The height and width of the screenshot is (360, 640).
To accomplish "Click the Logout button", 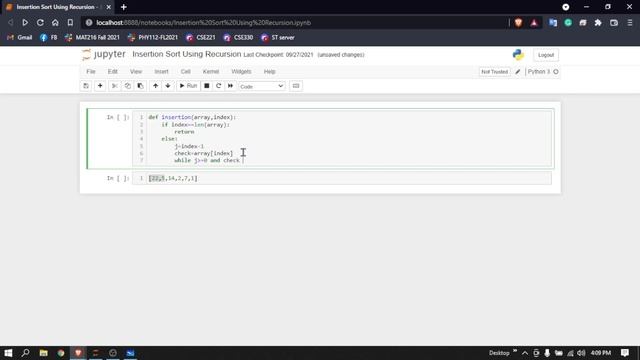I will click(546, 55).
